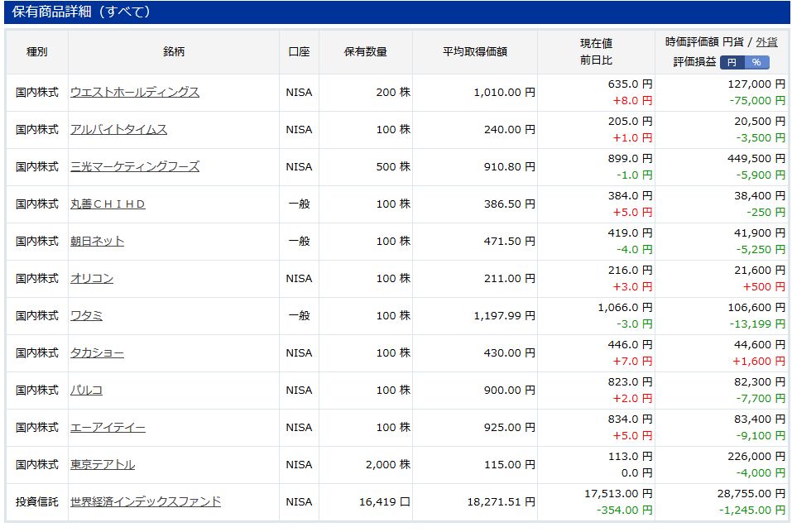Select the +500 円 gain value
Viewport: 792px width, 532px height.
point(764,287)
